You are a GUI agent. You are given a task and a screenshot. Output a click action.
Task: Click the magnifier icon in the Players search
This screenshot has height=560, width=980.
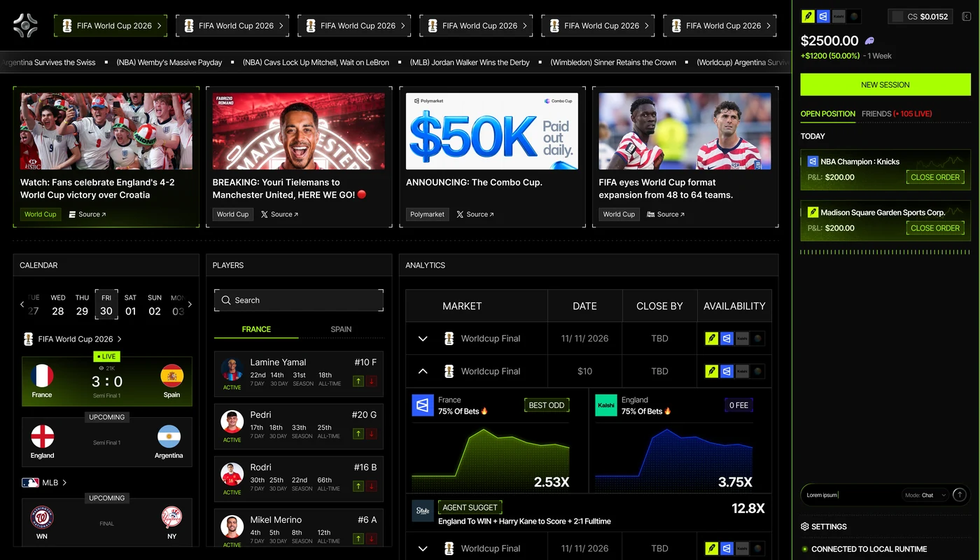point(226,300)
